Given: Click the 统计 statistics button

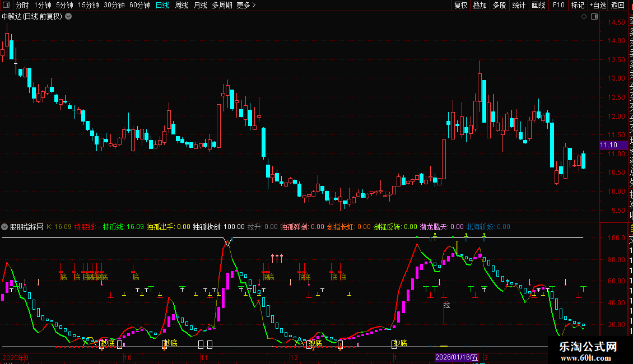Looking at the screenshot, I should pos(519,5).
